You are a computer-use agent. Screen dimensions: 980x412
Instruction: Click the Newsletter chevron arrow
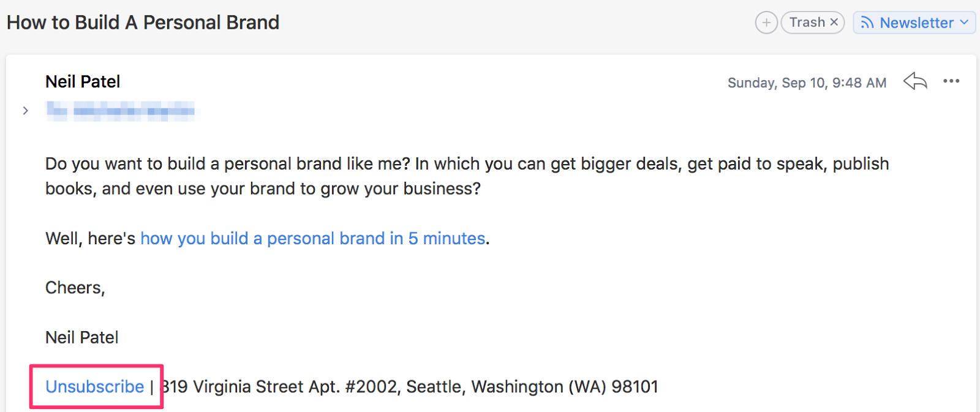coord(964,23)
